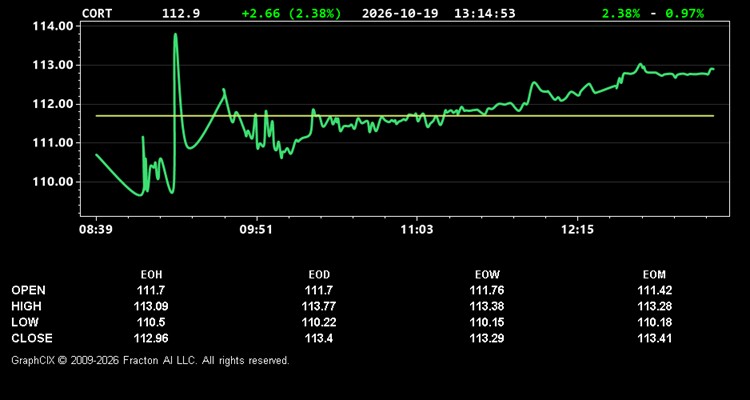Screen dimensions: 750x400
Task: Click the 08:39 time axis label
Action: pyautogui.click(x=96, y=229)
